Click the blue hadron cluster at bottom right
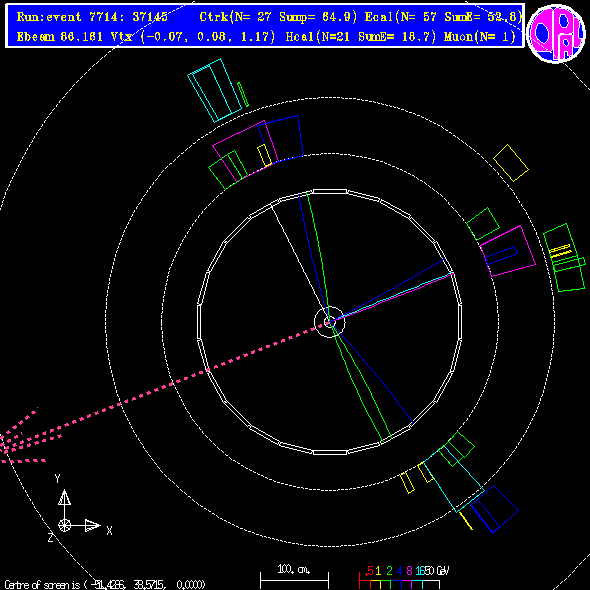 [494, 509]
